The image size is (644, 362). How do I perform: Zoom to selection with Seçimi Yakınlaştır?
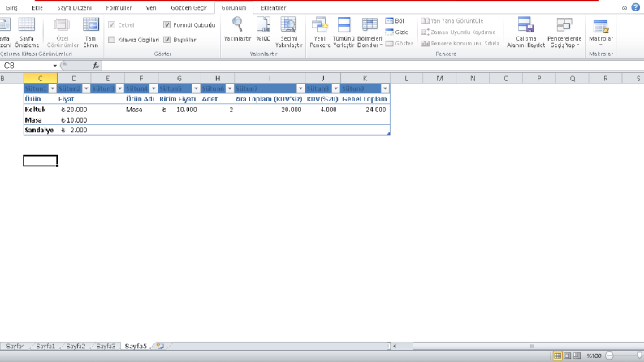(289, 32)
